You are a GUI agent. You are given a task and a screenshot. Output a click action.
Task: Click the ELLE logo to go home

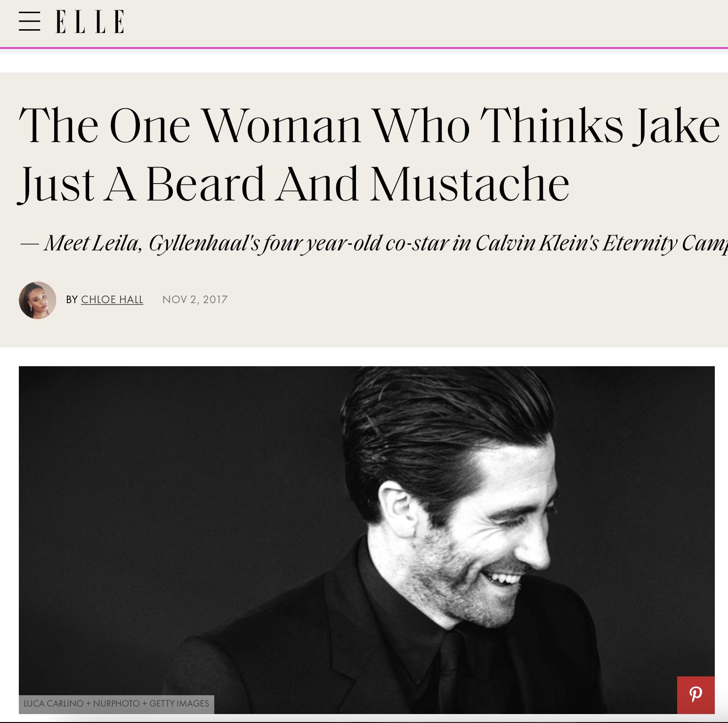tap(90, 22)
